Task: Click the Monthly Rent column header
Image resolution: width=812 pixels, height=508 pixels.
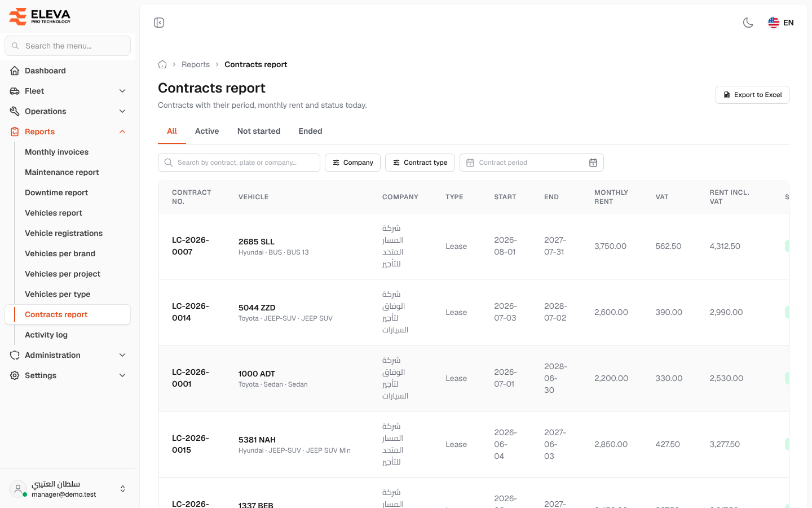Action: point(611,197)
